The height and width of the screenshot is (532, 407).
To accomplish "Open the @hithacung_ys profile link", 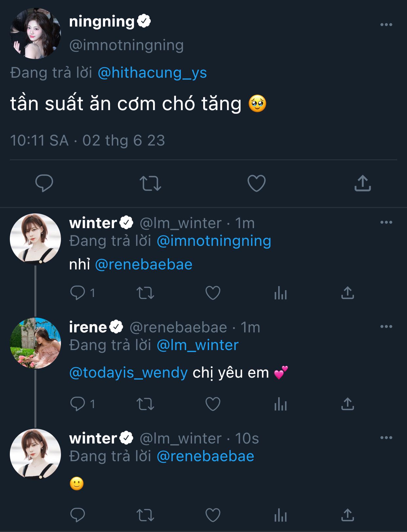I will (152, 72).
